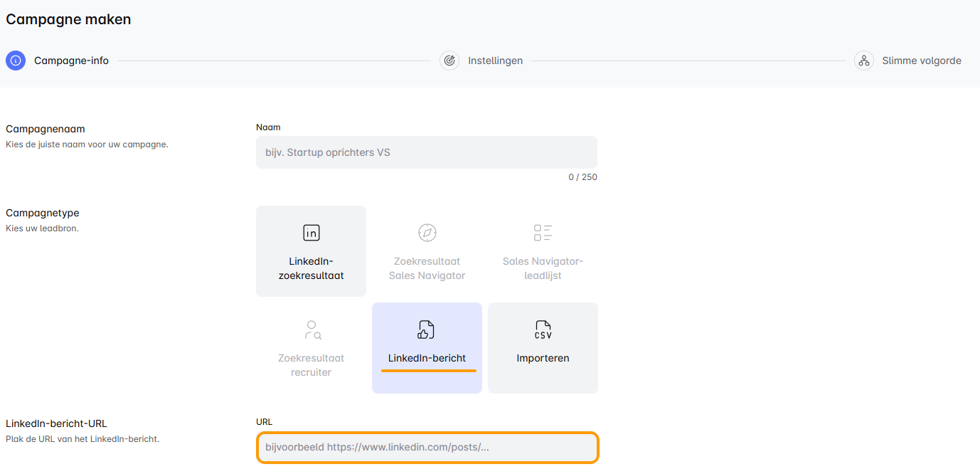Image resolution: width=980 pixels, height=474 pixels.
Task: Click into the LinkedIn-bericht URL field
Action: pyautogui.click(x=427, y=448)
